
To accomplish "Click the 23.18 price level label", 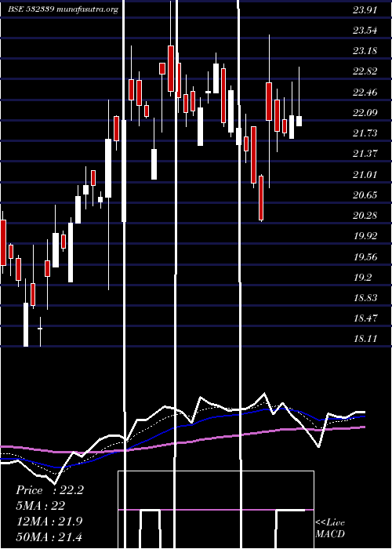I will (365, 51).
